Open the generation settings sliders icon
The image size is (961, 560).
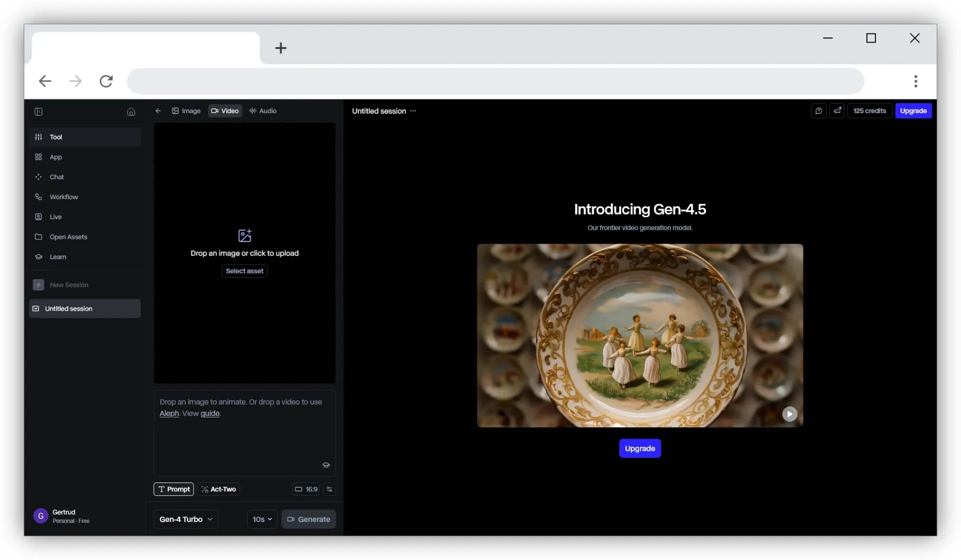pyautogui.click(x=329, y=489)
